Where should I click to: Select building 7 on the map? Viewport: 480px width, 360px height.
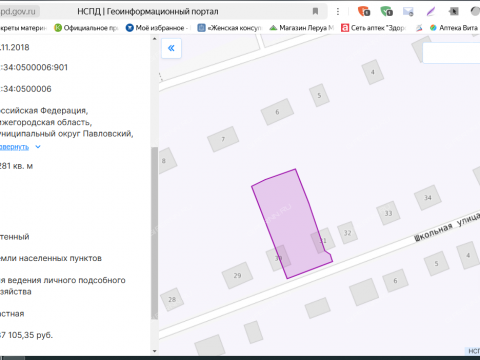[x=223, y=139]
